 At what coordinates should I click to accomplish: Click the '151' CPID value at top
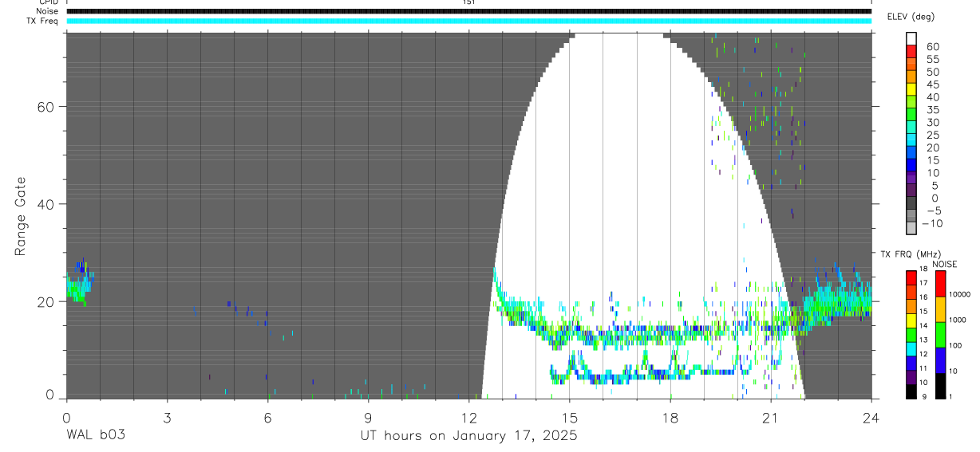[468, 2]
